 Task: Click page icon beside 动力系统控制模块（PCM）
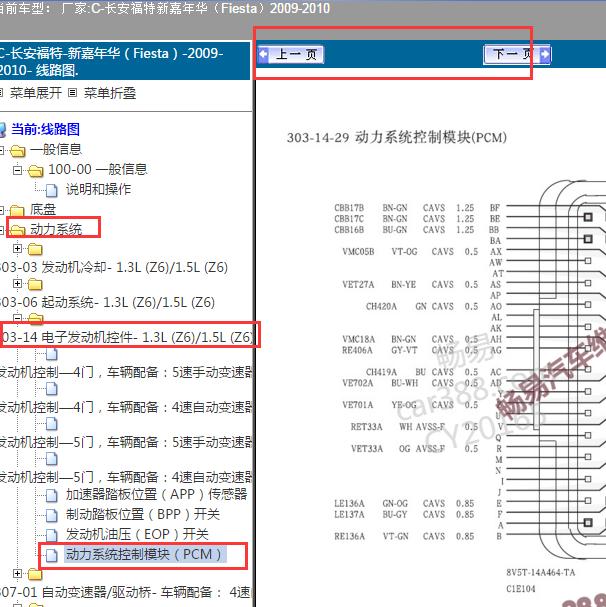click(x=52, y=556)
